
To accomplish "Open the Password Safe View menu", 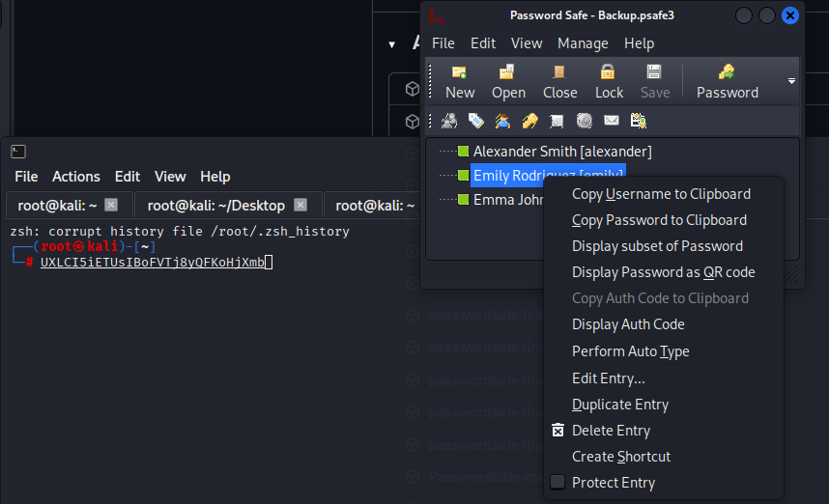I will click(527, 43).
